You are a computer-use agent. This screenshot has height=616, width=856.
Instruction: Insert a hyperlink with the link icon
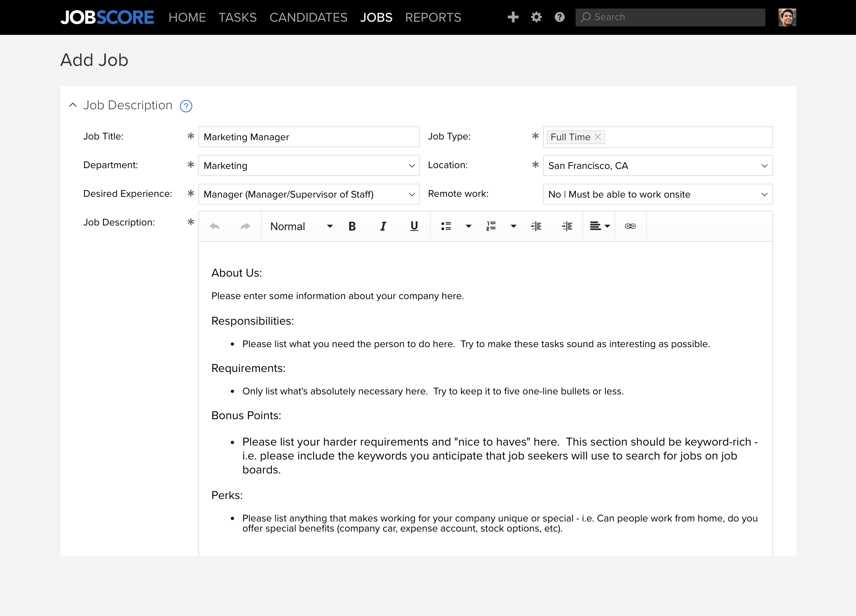[x=630, y=226]
